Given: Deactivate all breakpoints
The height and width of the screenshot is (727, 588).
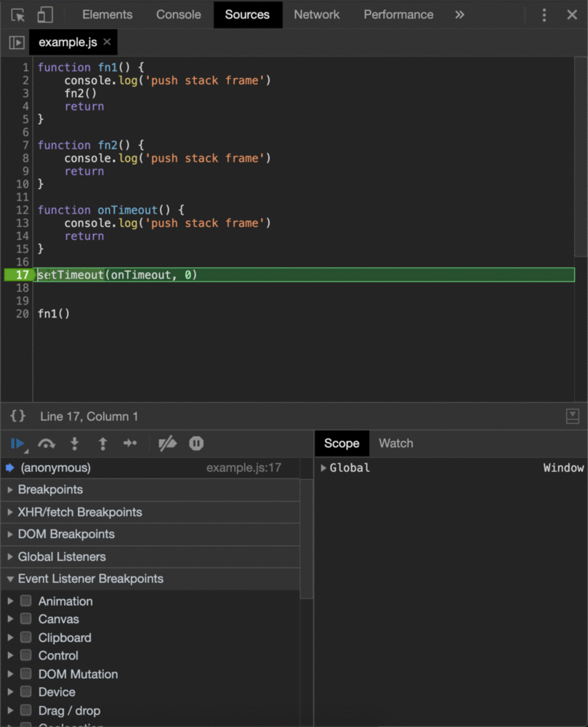Looking at the screenshot, I should [x=167, y=443].
